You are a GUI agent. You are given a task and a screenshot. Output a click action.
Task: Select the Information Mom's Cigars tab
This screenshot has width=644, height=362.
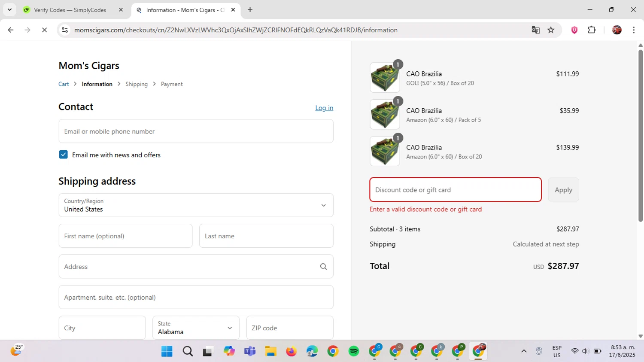185,9
